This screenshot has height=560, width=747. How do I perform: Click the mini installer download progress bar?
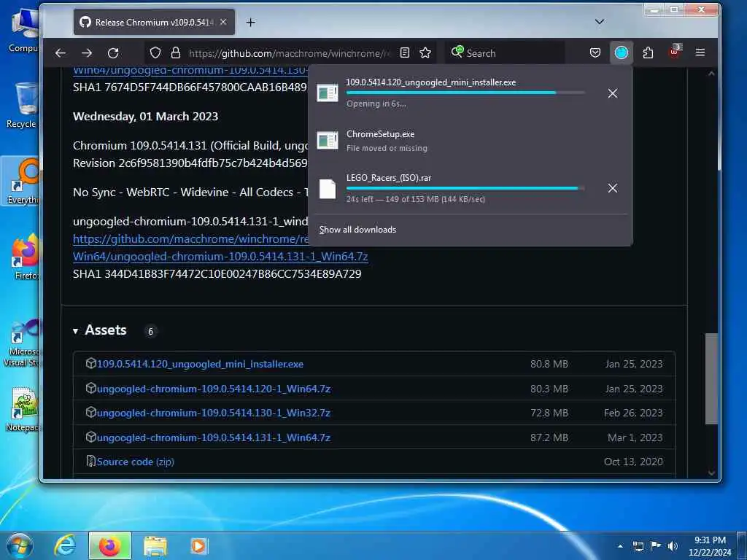coord(465,93)
